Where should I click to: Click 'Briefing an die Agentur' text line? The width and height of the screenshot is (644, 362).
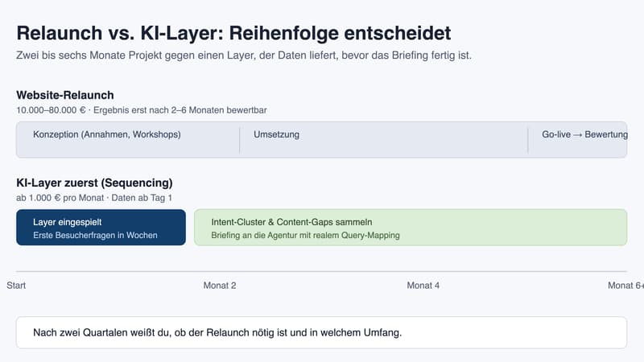(x=306, y=235)
